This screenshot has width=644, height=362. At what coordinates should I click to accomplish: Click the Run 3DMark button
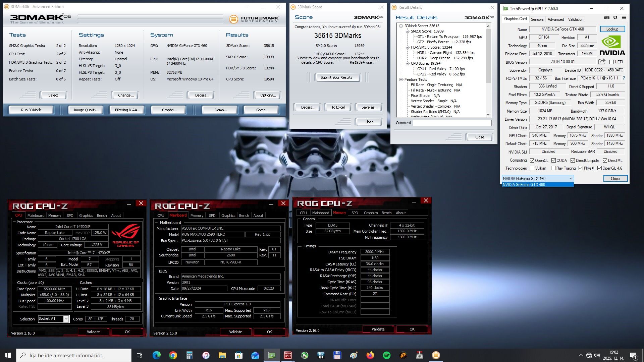coord(31,110)
